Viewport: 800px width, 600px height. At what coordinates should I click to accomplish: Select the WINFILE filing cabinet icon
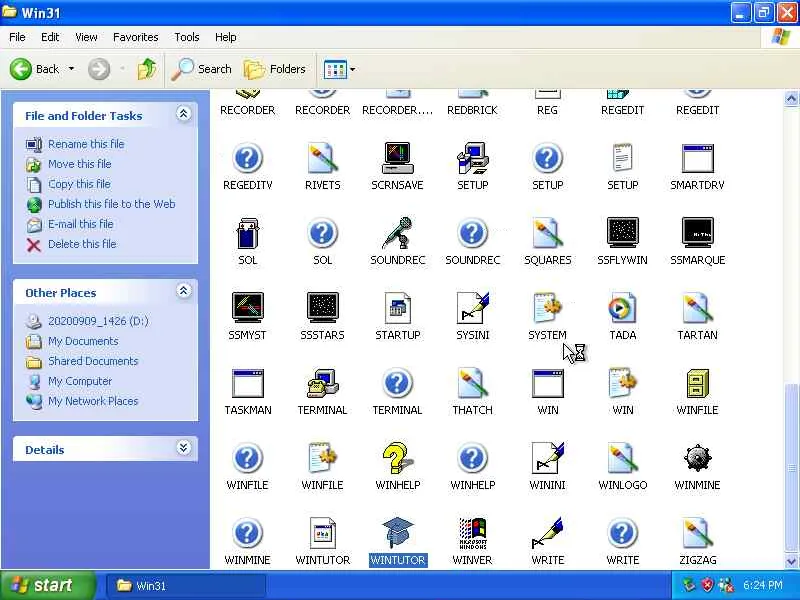coord(697,383)
